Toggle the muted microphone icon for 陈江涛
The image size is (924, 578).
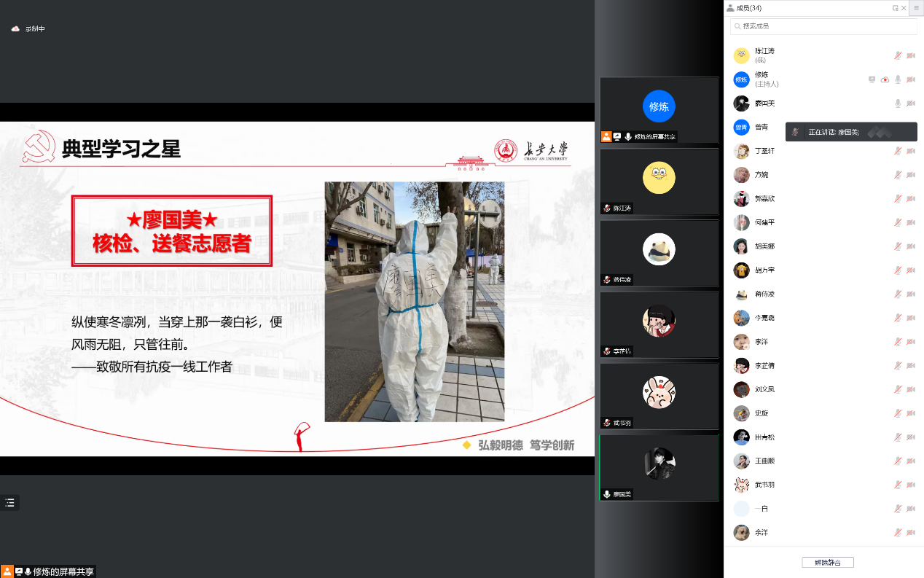898,55
